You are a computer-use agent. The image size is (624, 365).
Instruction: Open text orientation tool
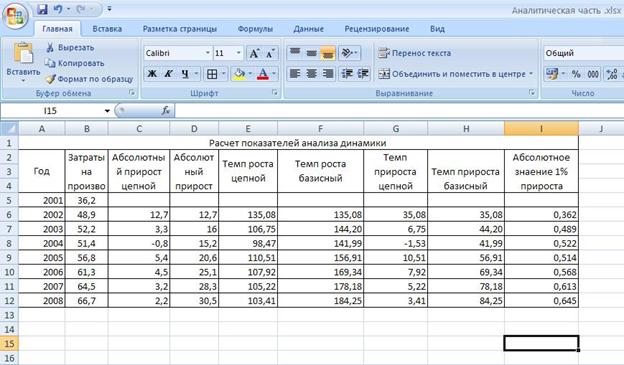[349, 53]
